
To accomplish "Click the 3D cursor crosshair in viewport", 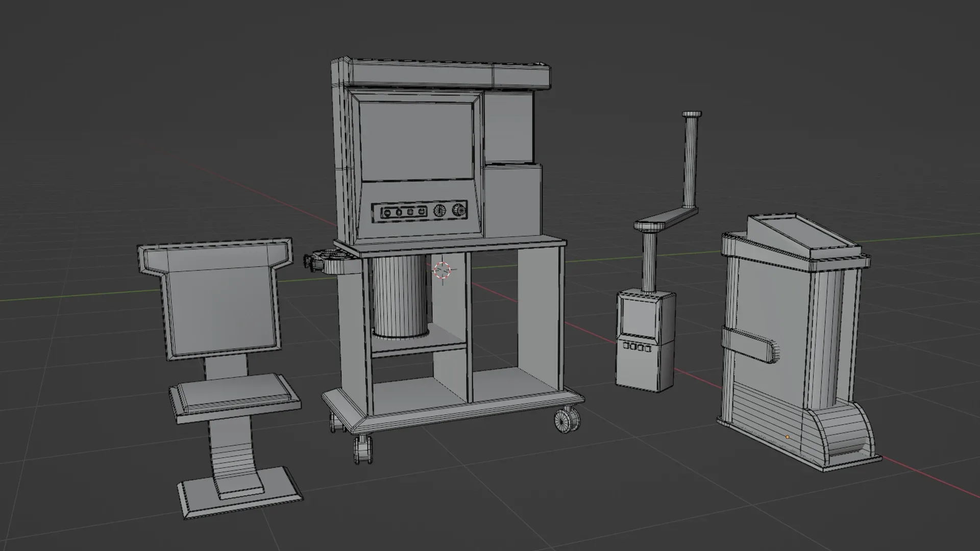I will pos(442,270).
